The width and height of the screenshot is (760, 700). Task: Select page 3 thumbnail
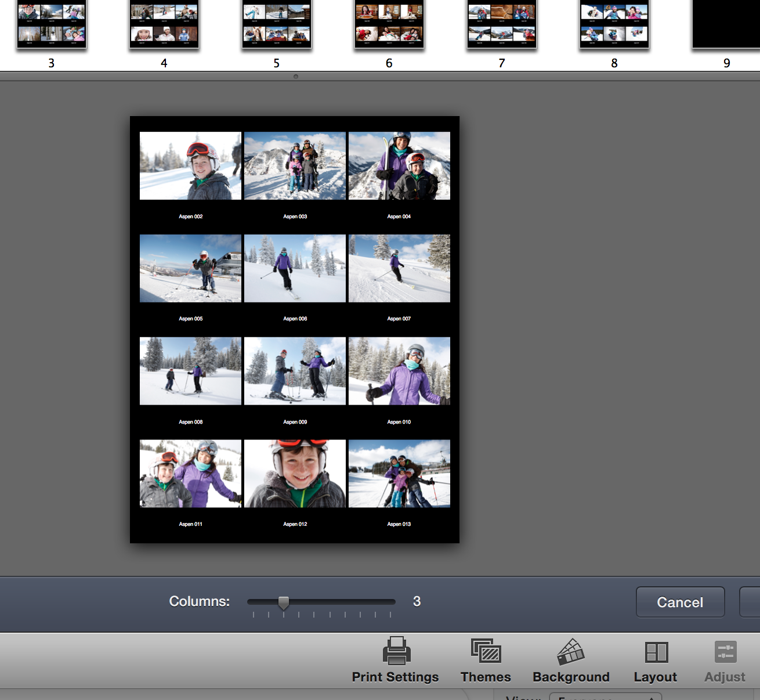tap(51, 24)
